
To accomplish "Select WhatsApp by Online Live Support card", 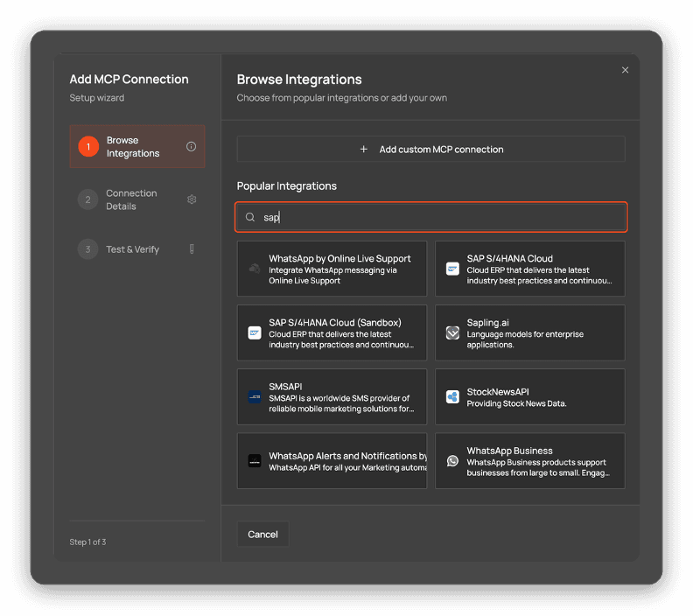I will pos(332,269).
